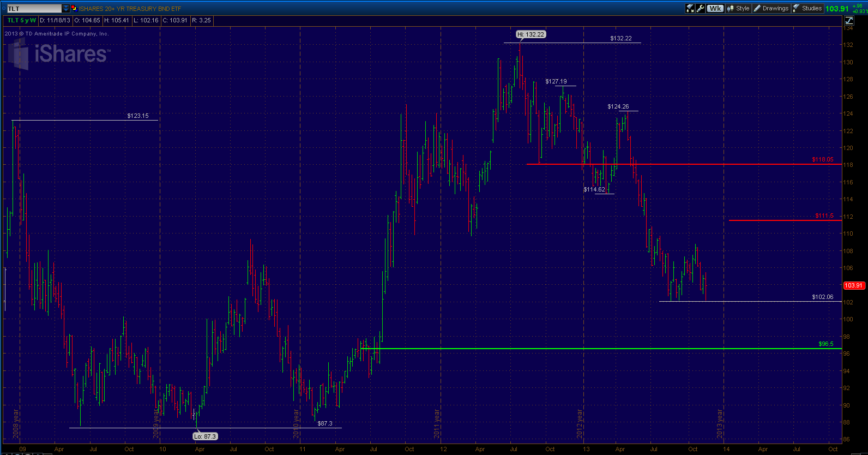This screenshot has height=455, width=868.
Task: Click the TLT 5 y W chart label
Action: point(21,20)
